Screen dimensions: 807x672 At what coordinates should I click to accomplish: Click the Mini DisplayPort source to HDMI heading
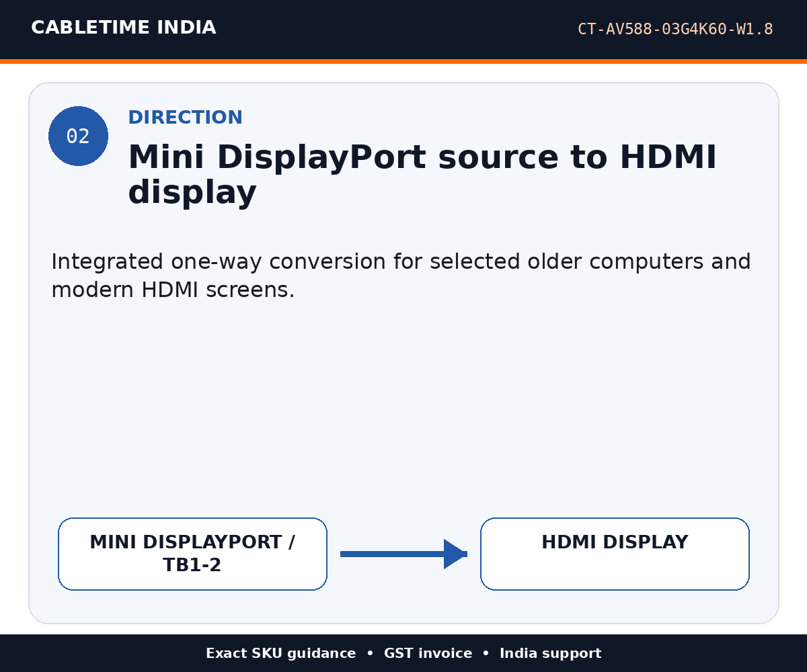[422, 175]
